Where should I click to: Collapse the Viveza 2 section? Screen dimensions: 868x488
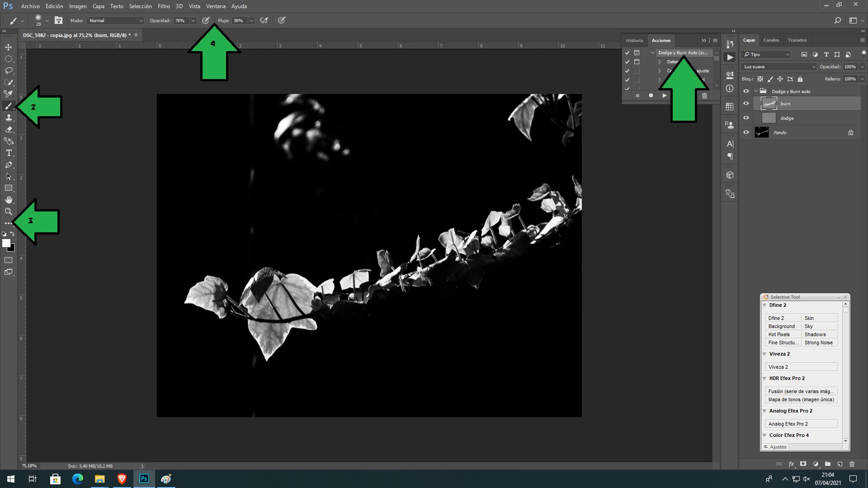point(765,354)
